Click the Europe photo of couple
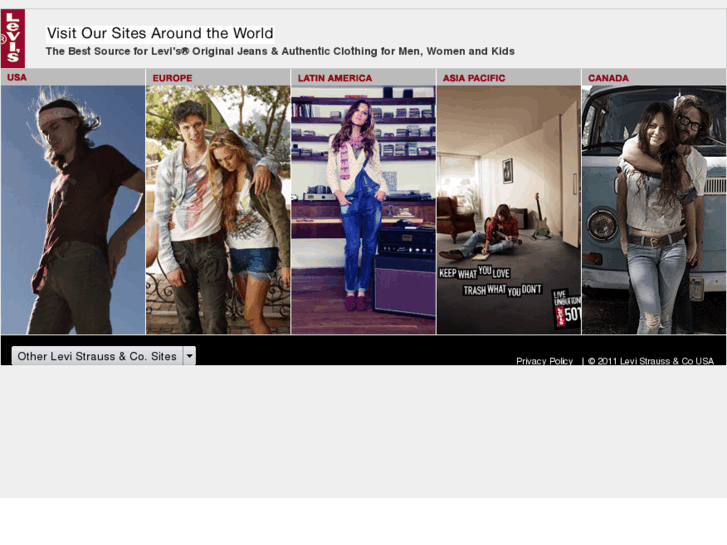 click(x=218, y=210)
